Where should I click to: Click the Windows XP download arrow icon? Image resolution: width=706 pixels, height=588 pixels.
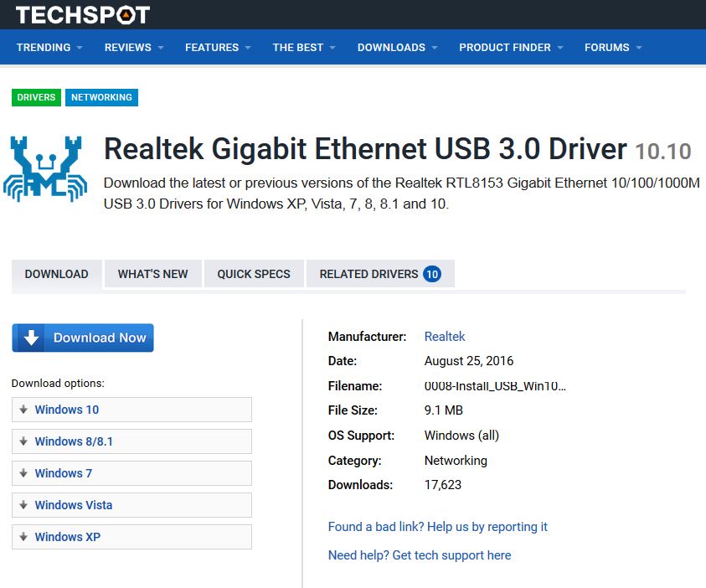click(x=23, y=537)
